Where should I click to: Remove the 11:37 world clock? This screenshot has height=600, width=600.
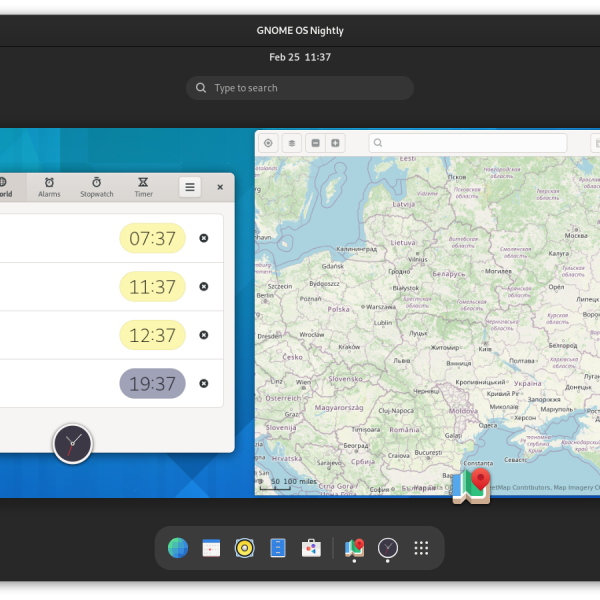204,287
